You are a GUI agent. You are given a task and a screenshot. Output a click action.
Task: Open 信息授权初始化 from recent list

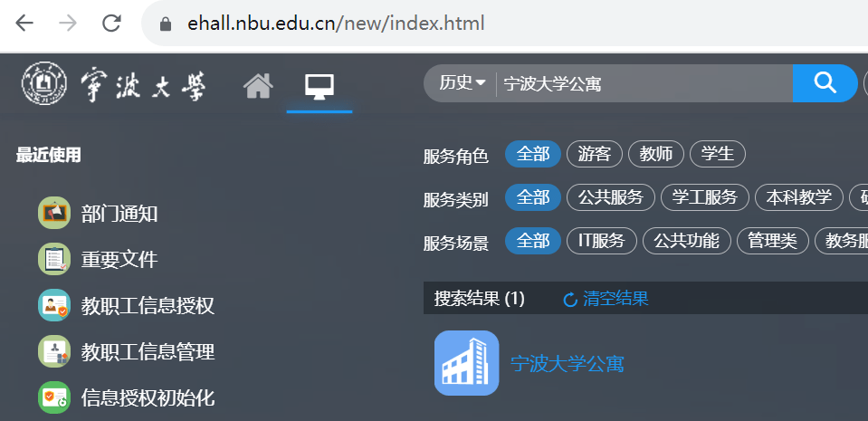point(148,397)
